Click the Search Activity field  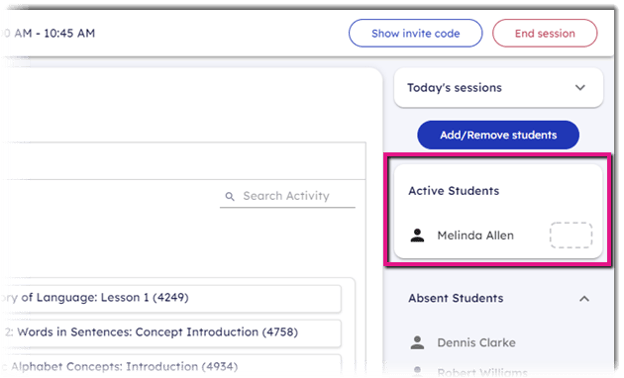tap(287, 196)
